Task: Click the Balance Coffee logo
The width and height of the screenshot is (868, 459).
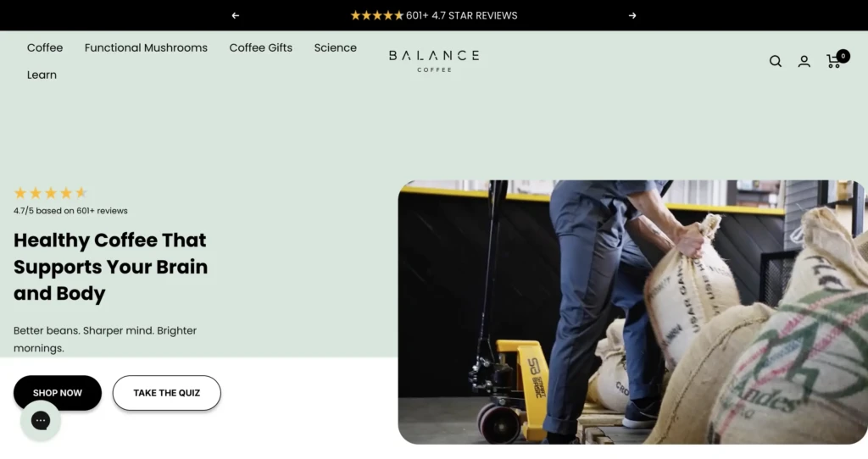Action: point(434,61)
